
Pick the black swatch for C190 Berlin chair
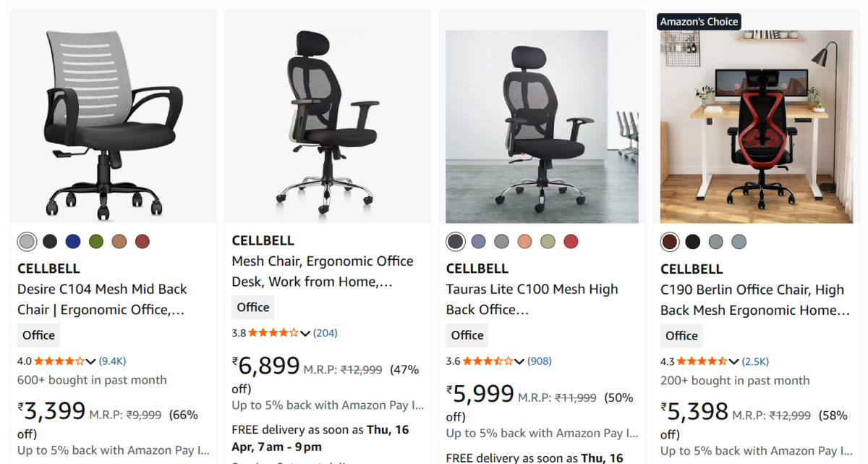pos(693,241)
